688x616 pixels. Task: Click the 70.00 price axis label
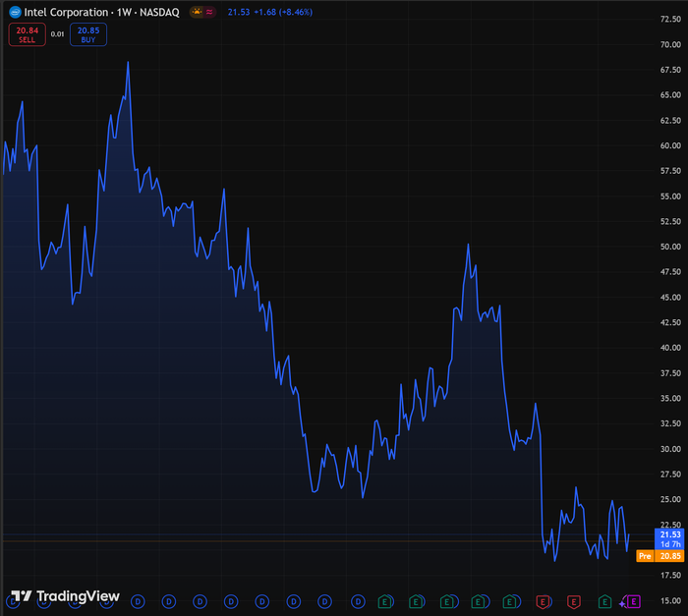pos(670,44)
